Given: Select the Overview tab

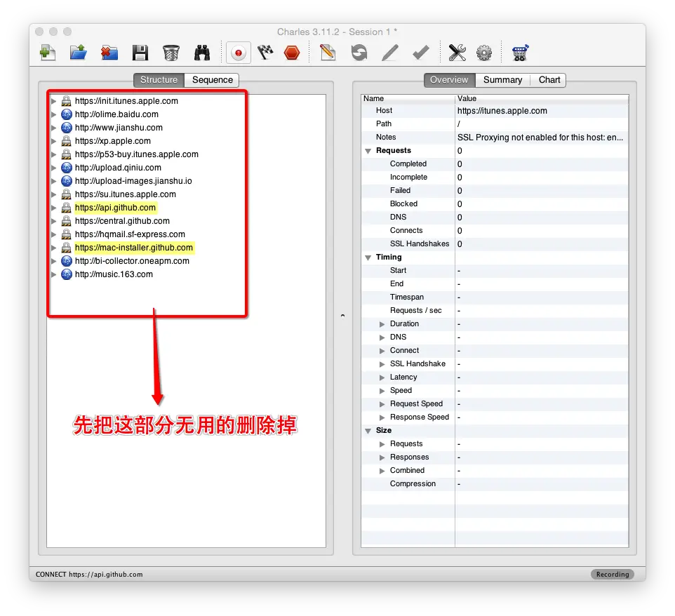Looking at the screenshot, I should [449, 80].
